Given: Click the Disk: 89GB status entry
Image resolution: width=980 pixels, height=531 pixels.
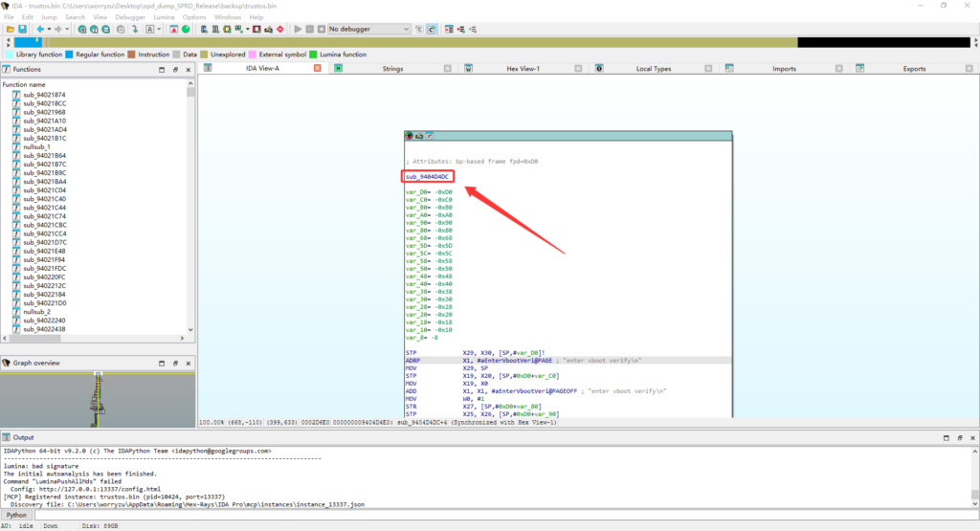Looking at the screenshot, I should pyautogui.click(x=100, y=526).
